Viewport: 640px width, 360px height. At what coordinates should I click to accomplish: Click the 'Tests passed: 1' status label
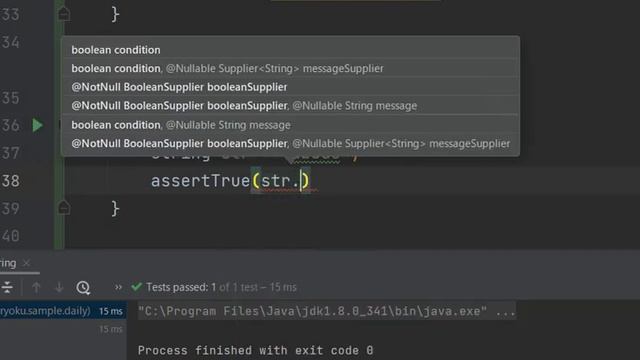(x=181, y=287)
